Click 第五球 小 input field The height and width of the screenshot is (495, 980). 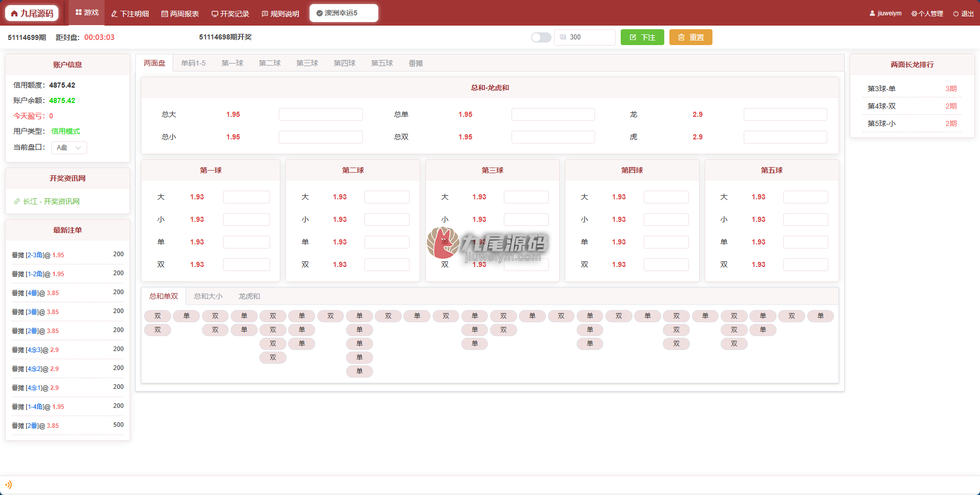(806, 219)
